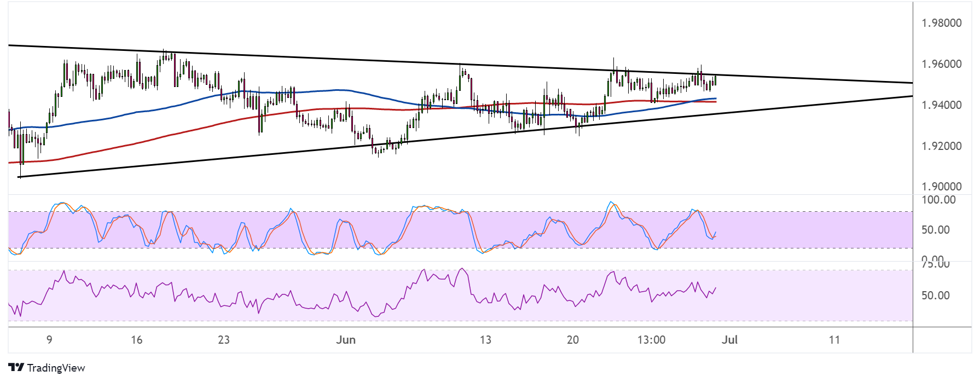980x382 pixels.
Task: Select the 1.96000 price axis label
Action: [x=941, y=64]
